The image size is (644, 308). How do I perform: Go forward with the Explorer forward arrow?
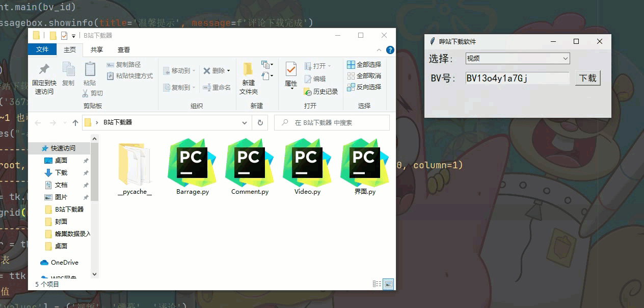pyautogui.click(x=52, y=123)
